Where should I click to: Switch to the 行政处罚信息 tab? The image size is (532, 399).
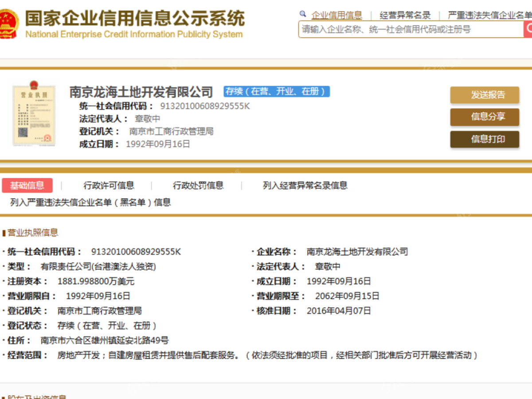coord(198,185)
